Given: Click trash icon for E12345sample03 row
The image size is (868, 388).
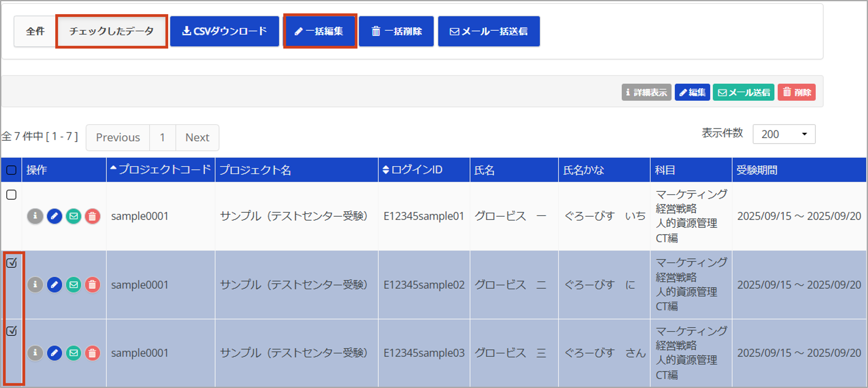Looking at the screenshot, I should tap(92, 353).
